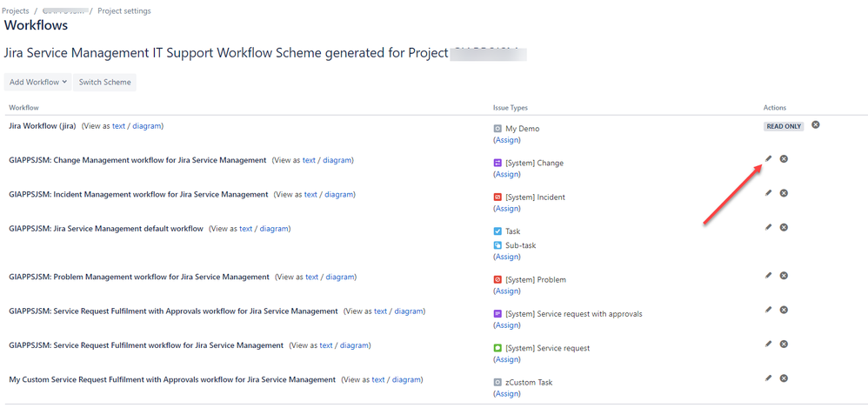View Jira Workflow (jira) as text
Viewport: 868px width, 408px height.
(119, 126)
